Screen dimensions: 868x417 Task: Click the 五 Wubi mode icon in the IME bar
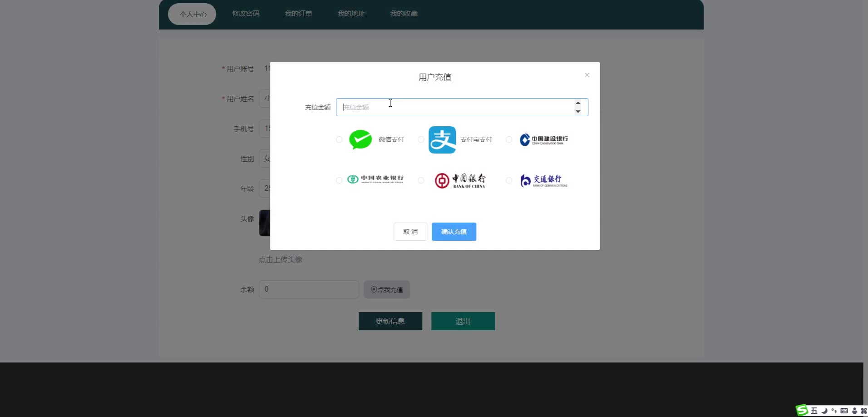(814, 411)
